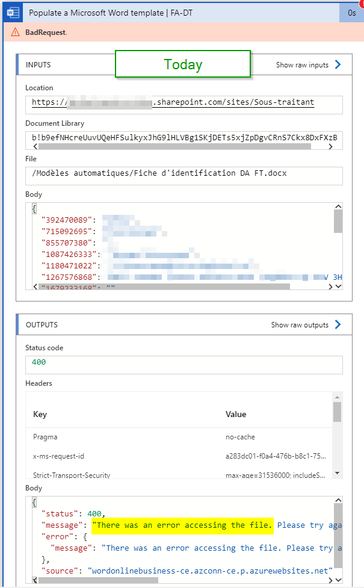This screenshot has width=364, height=588.
Task: Select the "error" key in outputs Body
Action: pos(57,537)
